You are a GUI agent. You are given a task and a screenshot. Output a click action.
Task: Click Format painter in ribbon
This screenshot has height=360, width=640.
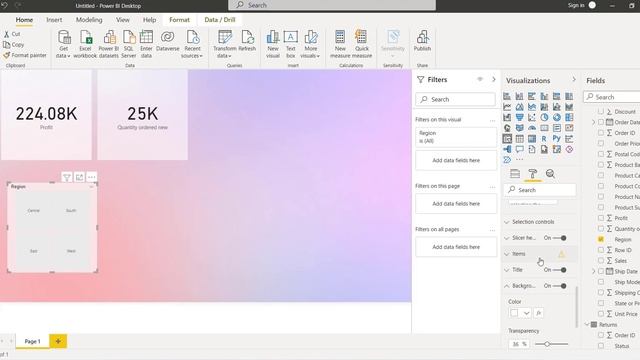pyautogui.click(x=25, y=55)
